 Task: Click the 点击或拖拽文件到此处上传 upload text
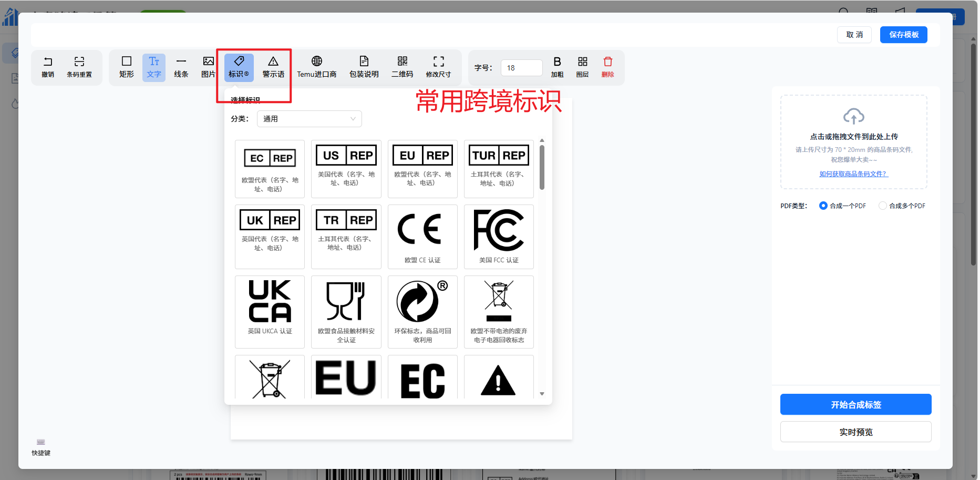point(854,137)
